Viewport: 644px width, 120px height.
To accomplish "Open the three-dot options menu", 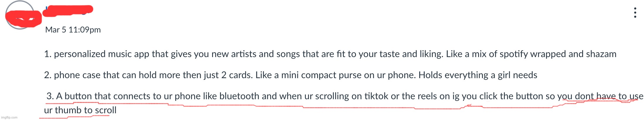I will point(635,13).
